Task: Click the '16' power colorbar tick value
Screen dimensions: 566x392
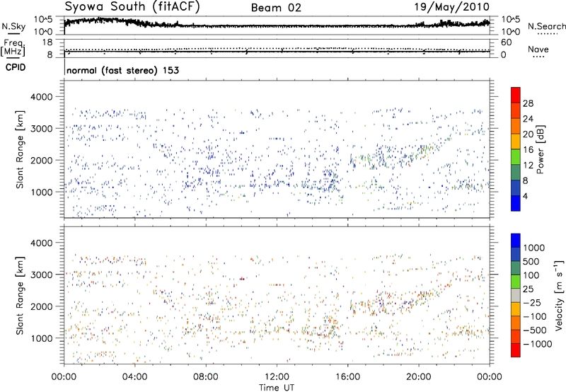Action: pyautogui.click(x=528, y=150)
